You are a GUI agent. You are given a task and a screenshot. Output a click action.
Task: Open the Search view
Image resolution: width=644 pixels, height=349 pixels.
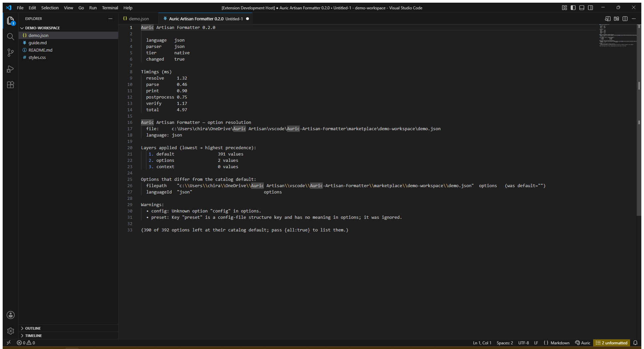coord(11,37)
